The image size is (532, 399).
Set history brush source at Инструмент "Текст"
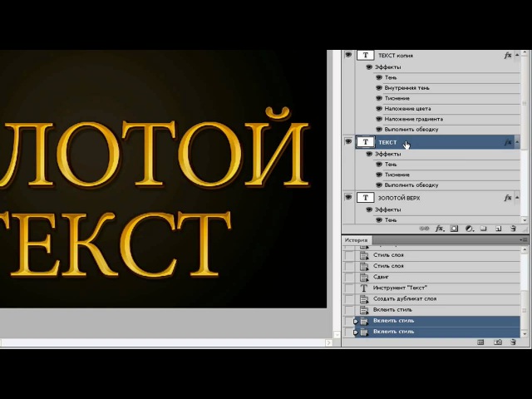point(349,288)
